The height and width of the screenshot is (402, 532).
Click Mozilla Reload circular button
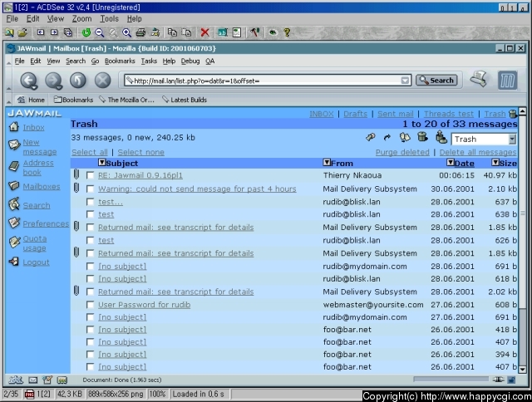click(x=78, y=81)
